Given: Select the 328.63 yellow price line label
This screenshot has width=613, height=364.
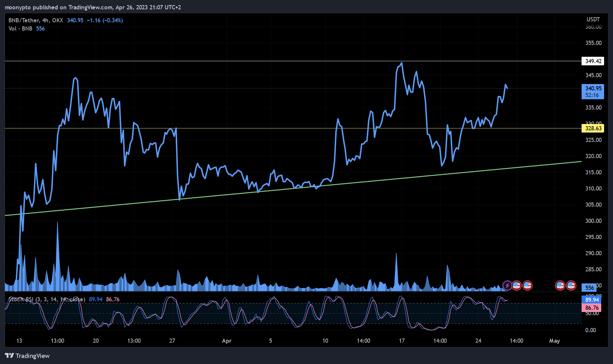Looking at the screenshot, I should (593, 128).
